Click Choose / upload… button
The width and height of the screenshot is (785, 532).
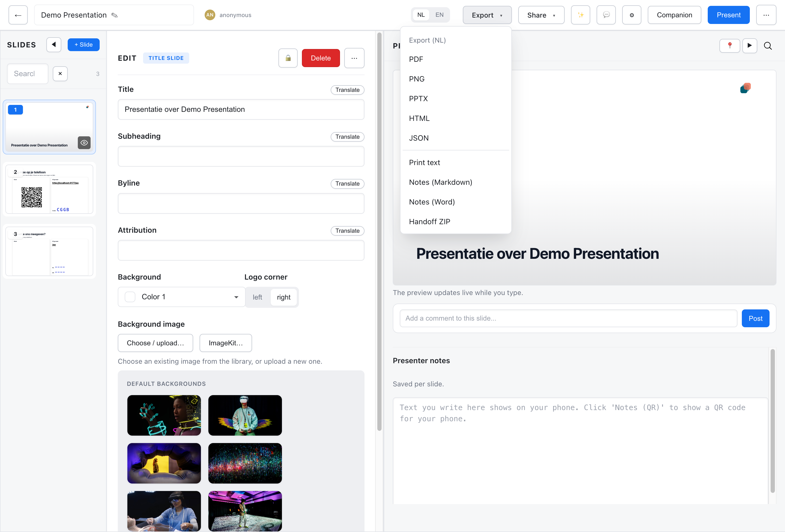click(155, 343)
